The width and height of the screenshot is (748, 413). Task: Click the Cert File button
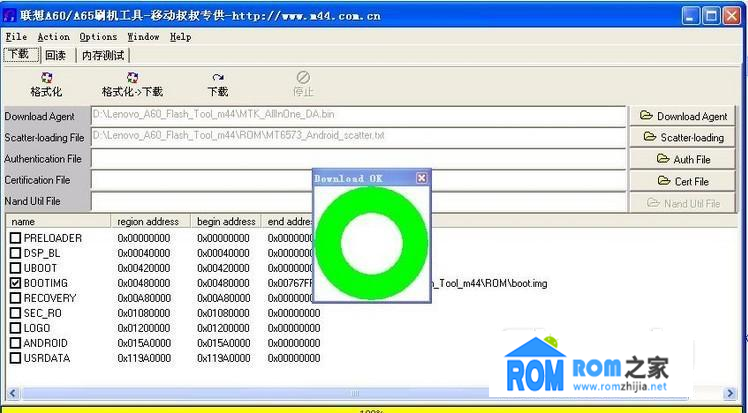tap(683, 181)
